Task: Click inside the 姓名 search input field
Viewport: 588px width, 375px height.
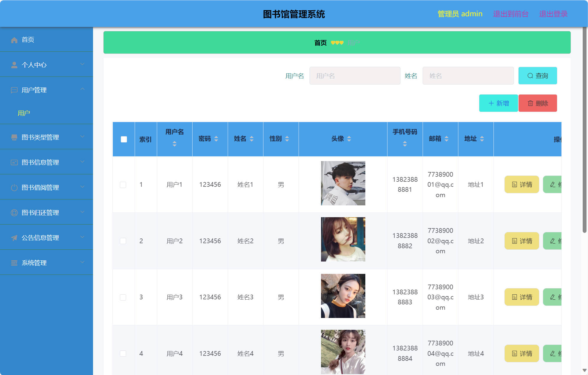Action: pyautogui.click(x=468, y=76)
